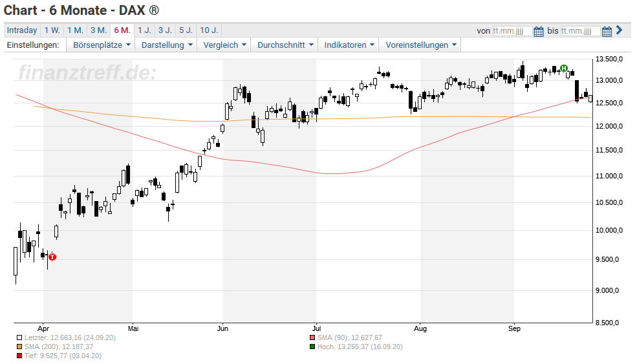Click the 'von' start date input field
Screen dimensions: 637x364
(x=512, y=31)
